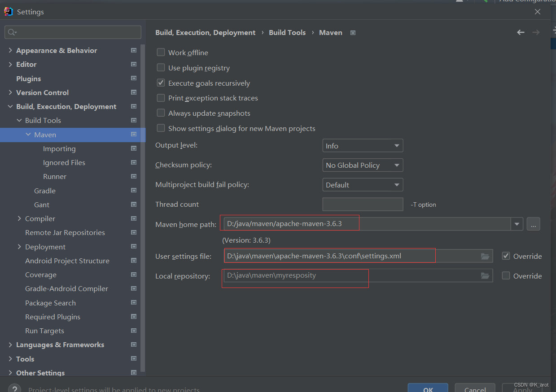Open Maven home path dropdown arrow
The image size is (556, 392).
tap(517, 224)
